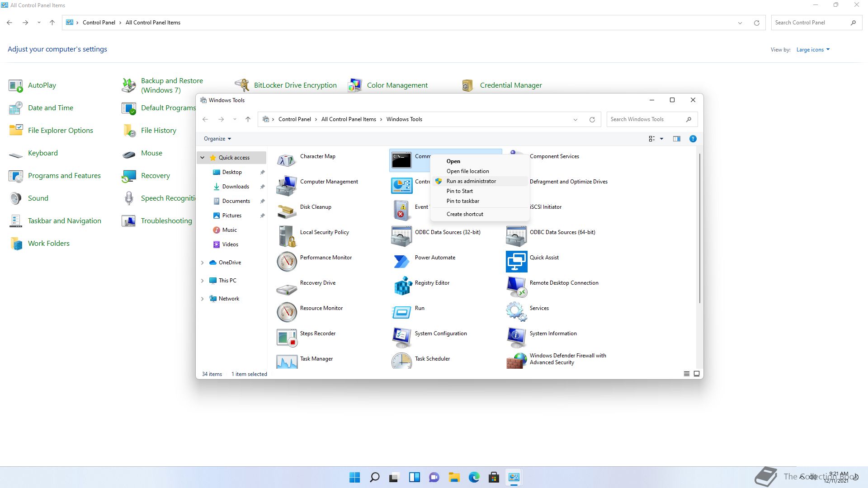Switch to details view in status bar

pos(686,374)
